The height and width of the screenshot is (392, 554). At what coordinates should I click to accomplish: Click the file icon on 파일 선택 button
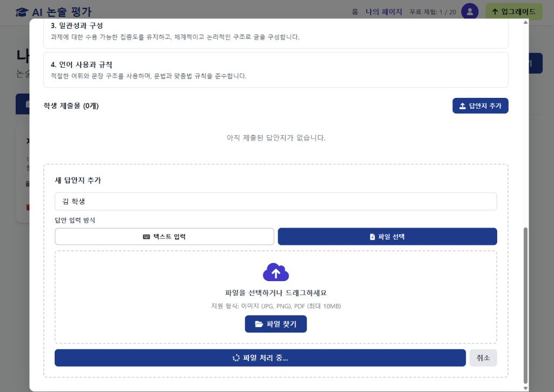tap(372, 236)
